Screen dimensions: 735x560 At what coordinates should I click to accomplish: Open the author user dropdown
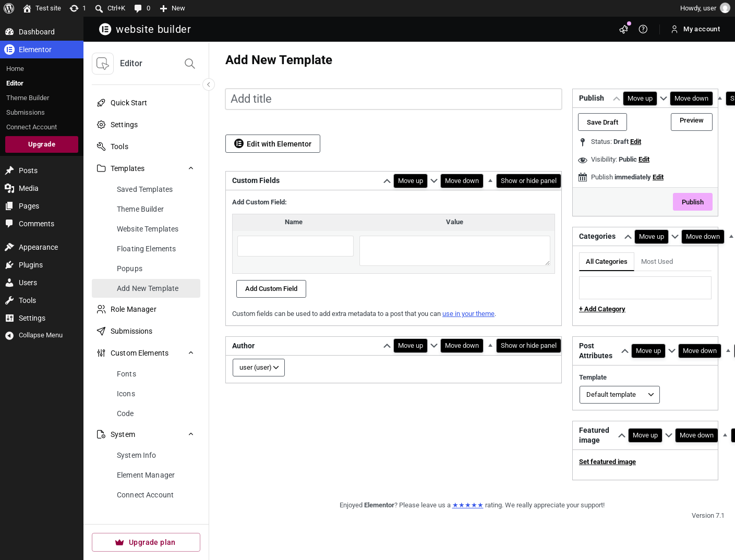[x=259, y=368]
